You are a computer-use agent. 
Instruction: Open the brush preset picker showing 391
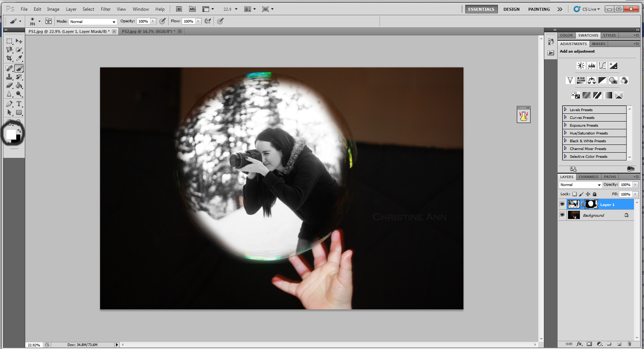(x=35, y=21)
